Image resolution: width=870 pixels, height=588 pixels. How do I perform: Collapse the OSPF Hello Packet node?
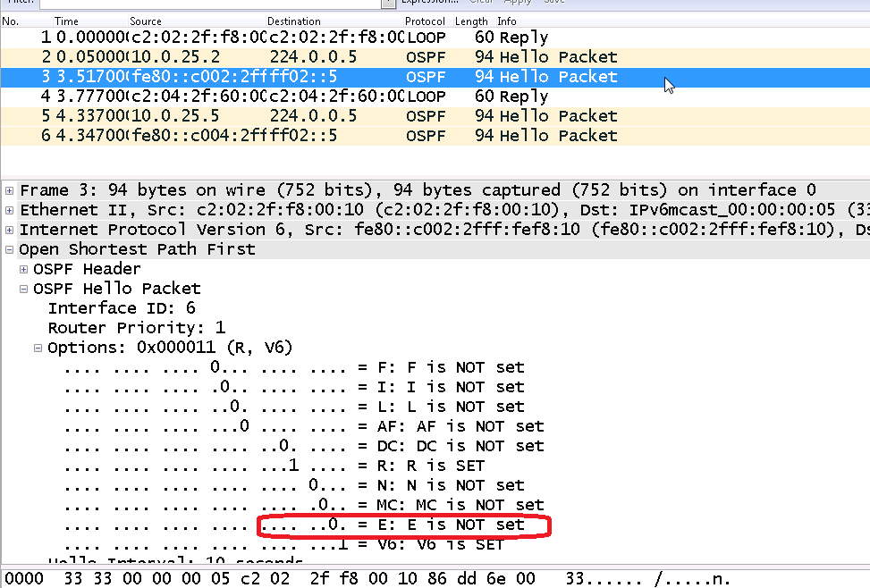coord(24,289)
